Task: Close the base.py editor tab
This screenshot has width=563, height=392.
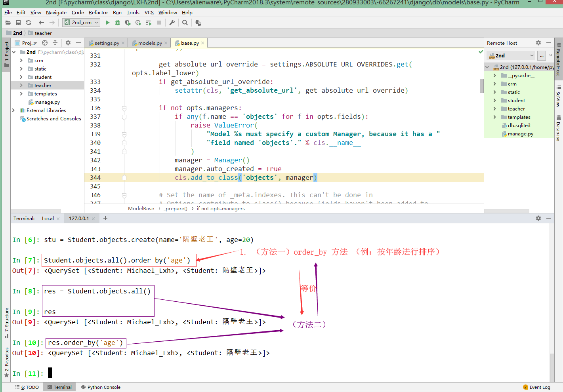Action: point(203,43)
